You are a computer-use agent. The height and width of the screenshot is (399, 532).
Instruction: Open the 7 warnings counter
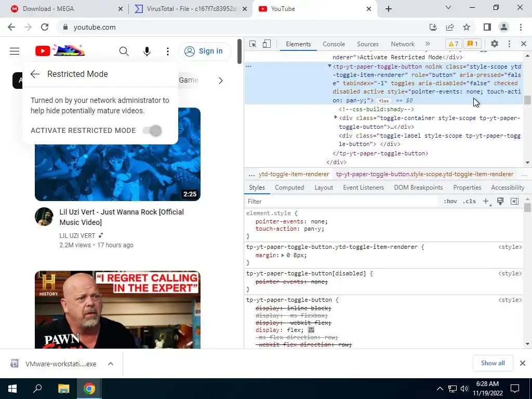point(454,44)
